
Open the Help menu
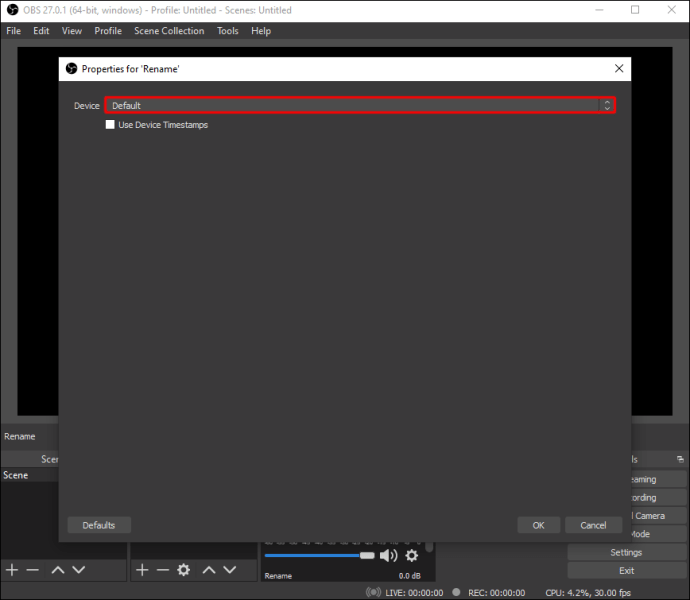pyautogui.click(x=261, y=31)
